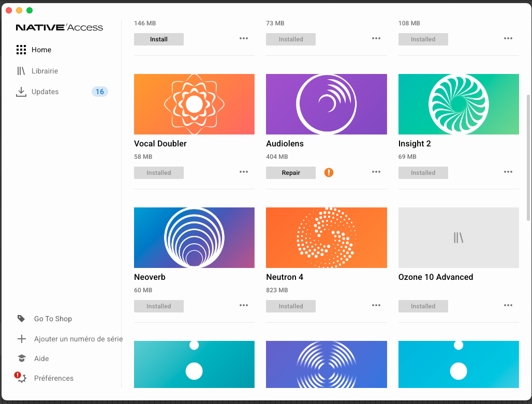Open the Ozone 10 Advanced ellipsis menu
Image resolution: width=532 pixels, height=404 pixels.
[x=508, y=305]
